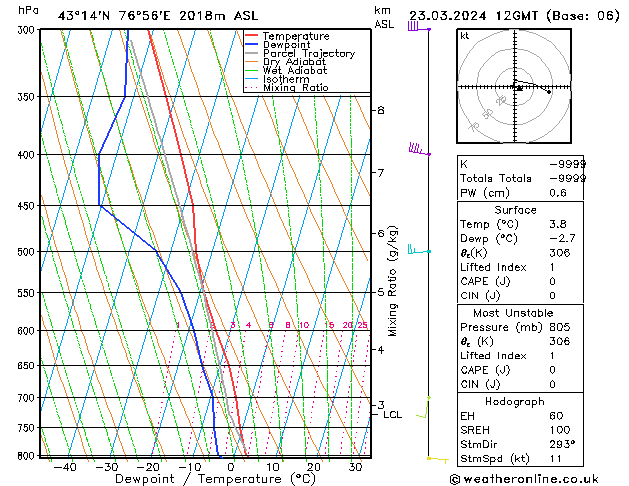This screenshot has height=486, width=629.
Task: Click the 'StmSpd (kt)' value 11
Action: [555, 458]
